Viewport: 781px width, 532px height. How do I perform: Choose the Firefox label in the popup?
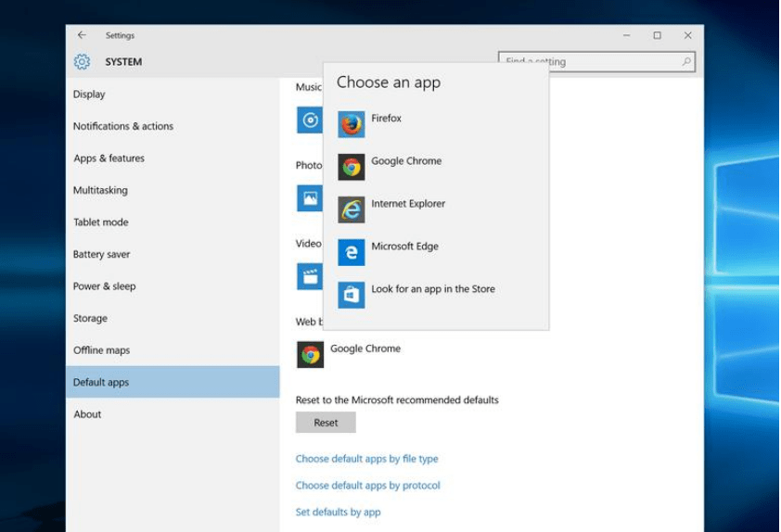386,119
